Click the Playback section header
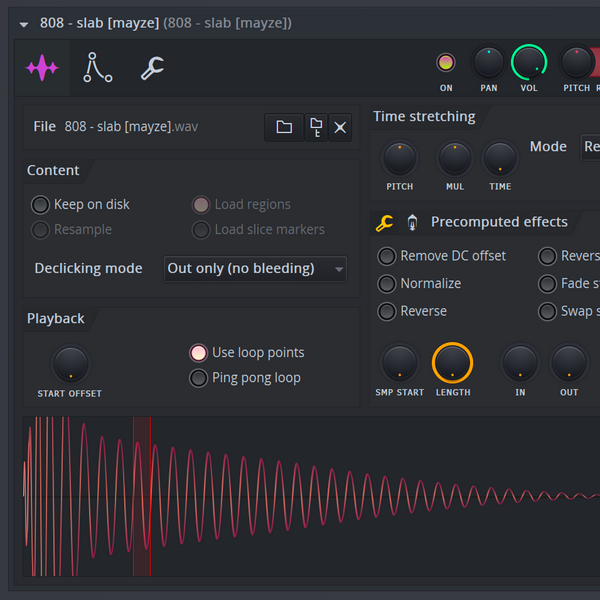 [55, 319]
